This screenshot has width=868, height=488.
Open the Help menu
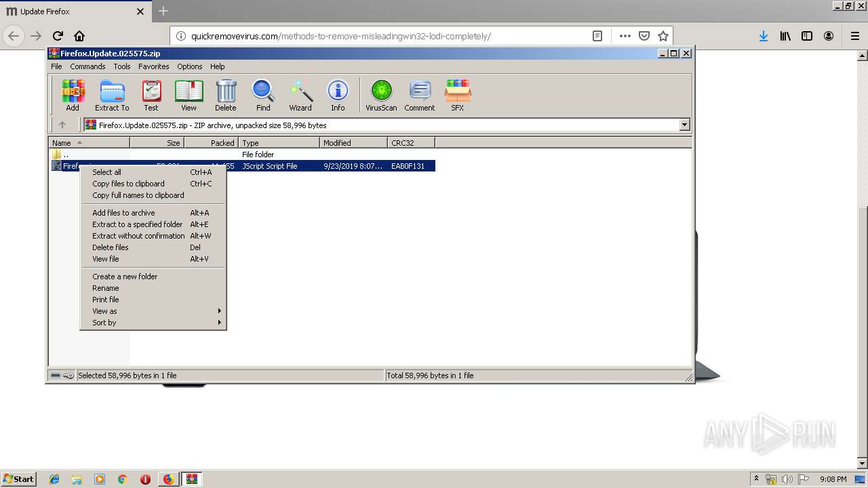[217, 66]
